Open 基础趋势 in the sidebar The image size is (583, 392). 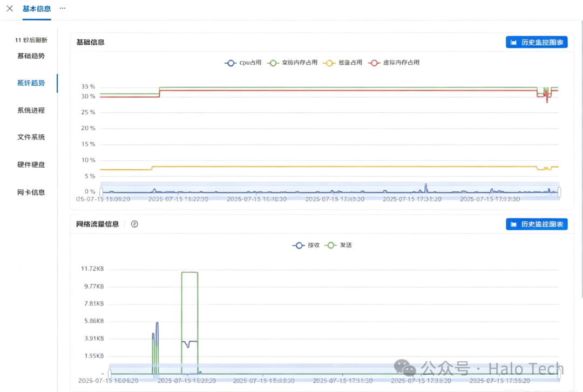(31, 56)
